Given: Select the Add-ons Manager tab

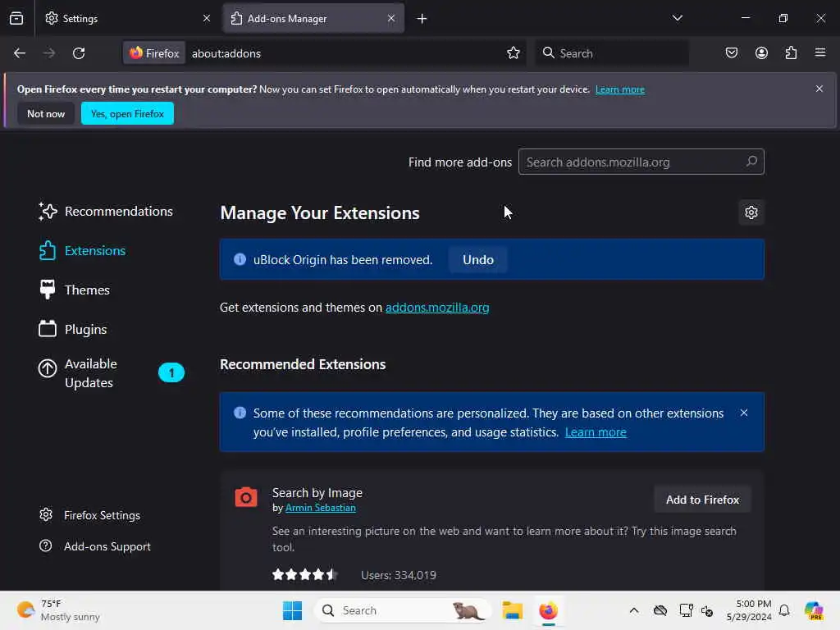Looking at the screenshot, I should (x=313, y=19).
